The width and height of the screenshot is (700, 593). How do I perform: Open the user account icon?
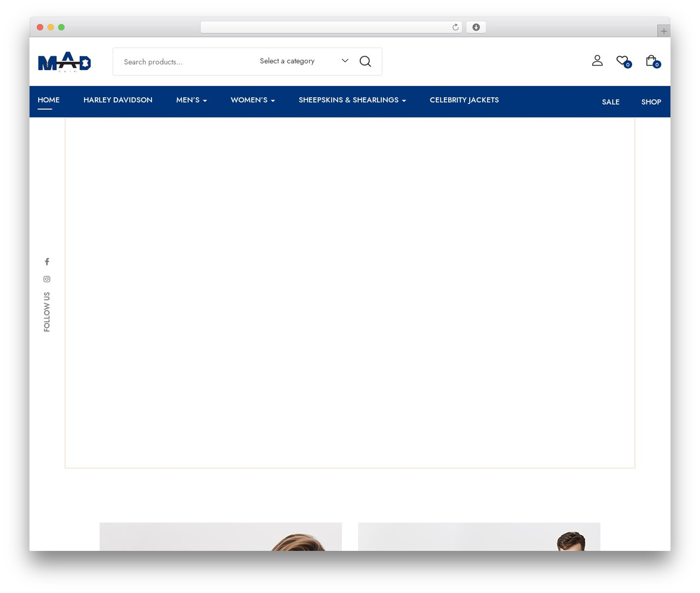tap(597, 61)
